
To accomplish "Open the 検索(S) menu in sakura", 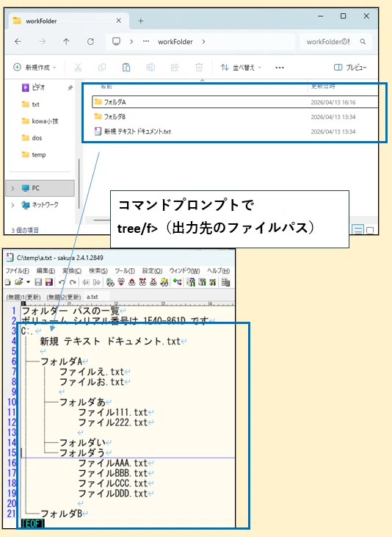I will 98,271.
